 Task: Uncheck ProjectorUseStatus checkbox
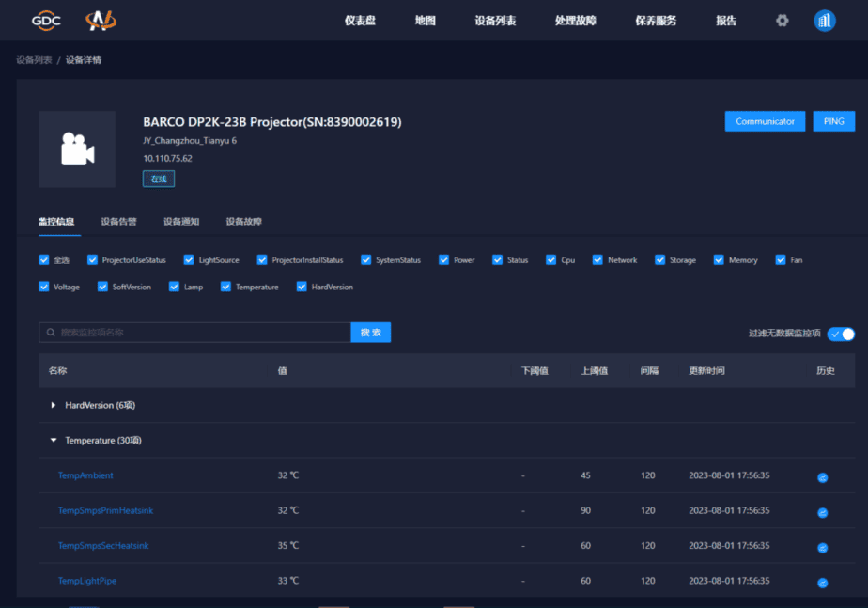(x=92, y=259)
